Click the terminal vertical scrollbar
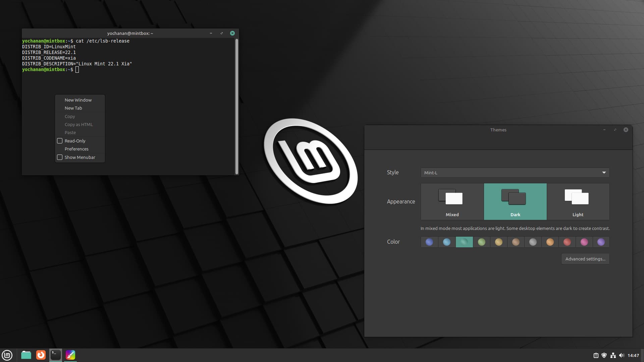 coord(237,106)
